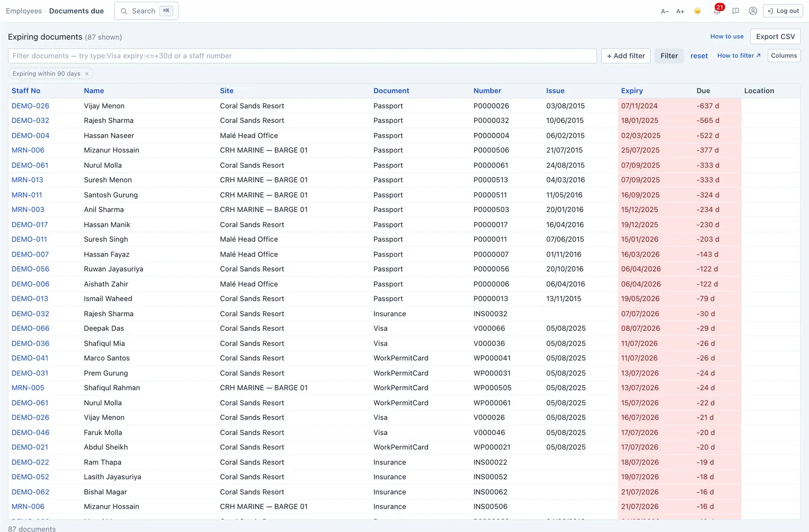
Task: Select work permit number WP000505
Action: tap(492, 388)
